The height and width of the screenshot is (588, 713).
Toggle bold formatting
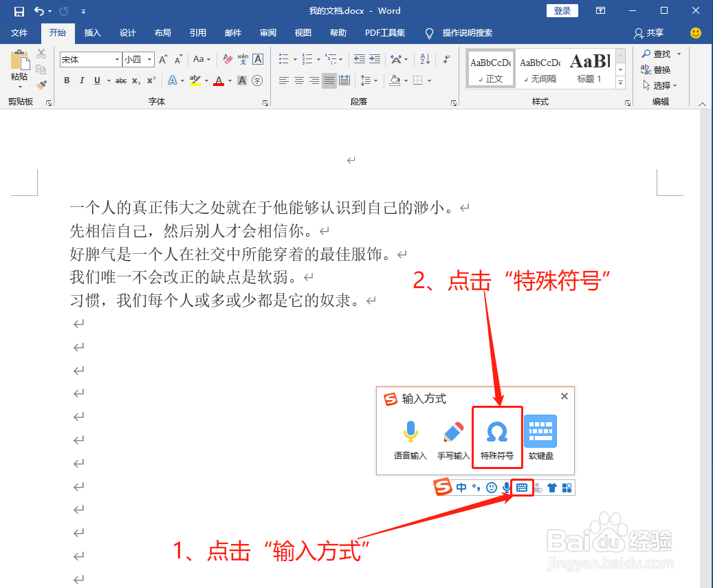point(67,81)
